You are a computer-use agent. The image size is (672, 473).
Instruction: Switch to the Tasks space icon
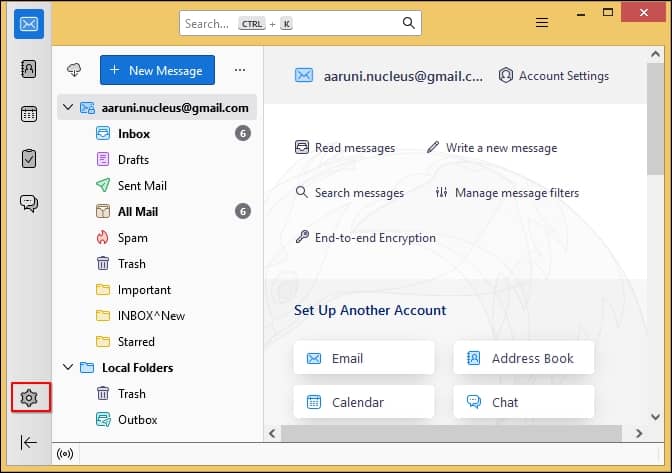[28, 158]
